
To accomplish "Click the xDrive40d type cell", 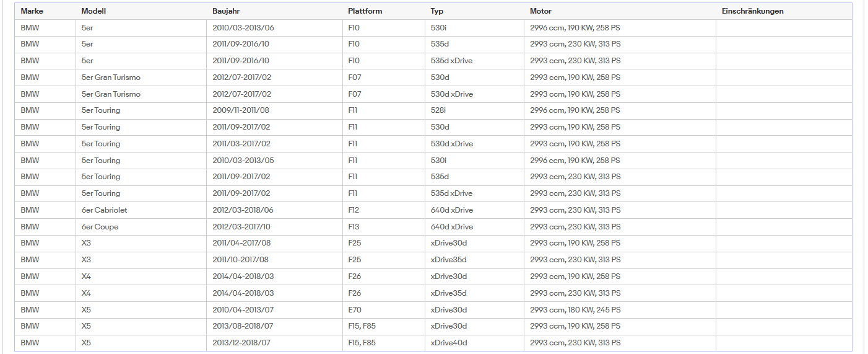I will click(x=474, y=343).
